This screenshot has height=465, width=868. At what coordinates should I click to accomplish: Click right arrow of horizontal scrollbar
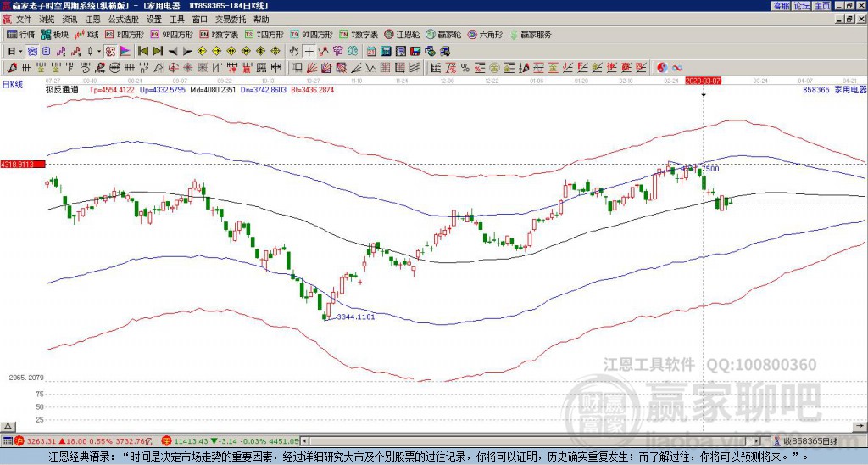(757, 441)
